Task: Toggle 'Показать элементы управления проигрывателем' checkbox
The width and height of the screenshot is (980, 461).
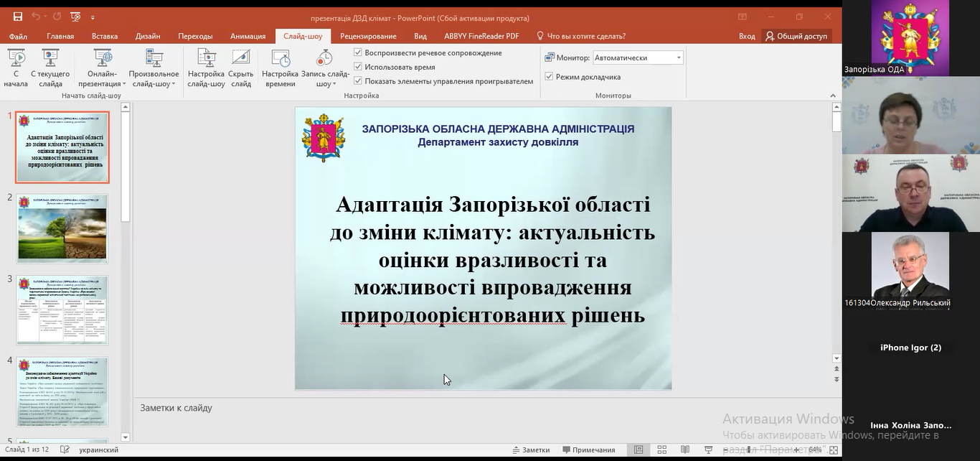Action: click(358, 81)
